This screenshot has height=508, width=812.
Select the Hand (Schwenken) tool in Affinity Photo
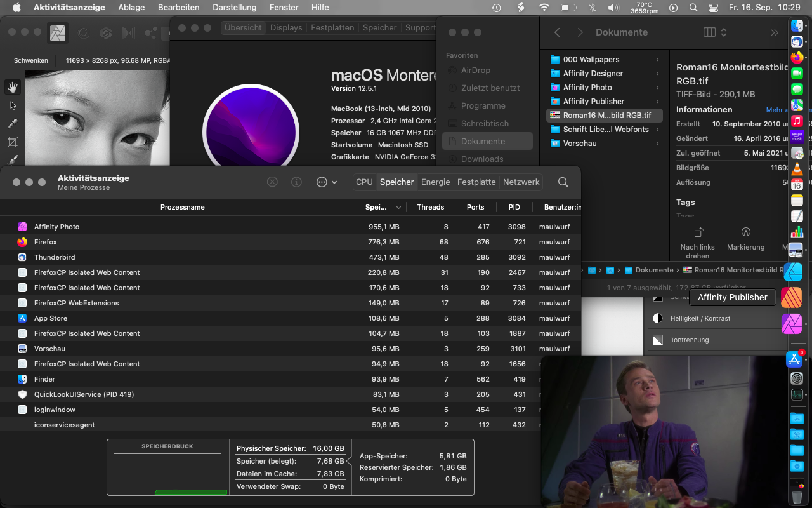point(13,87)
